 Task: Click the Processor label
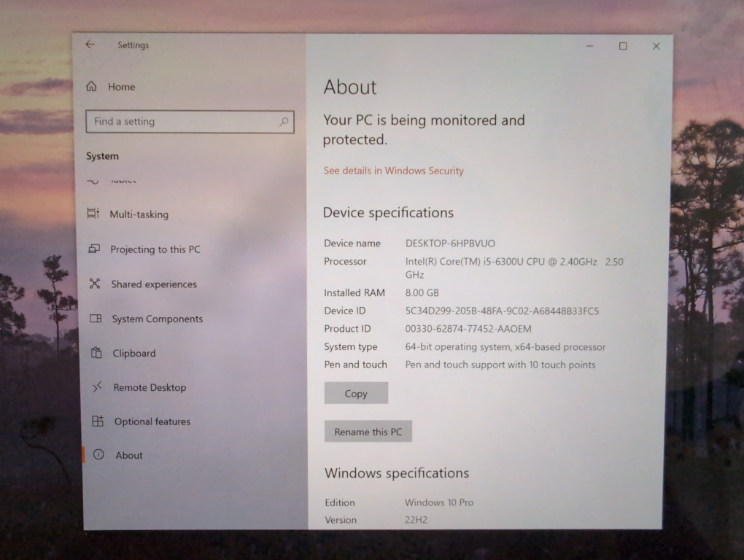pyautogui.click(x=345, y=261)
